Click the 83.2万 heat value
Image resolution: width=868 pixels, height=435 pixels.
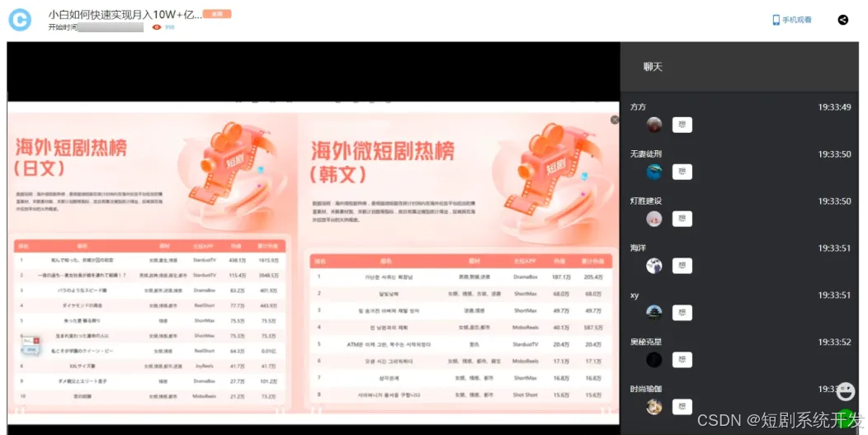point(238,290)
